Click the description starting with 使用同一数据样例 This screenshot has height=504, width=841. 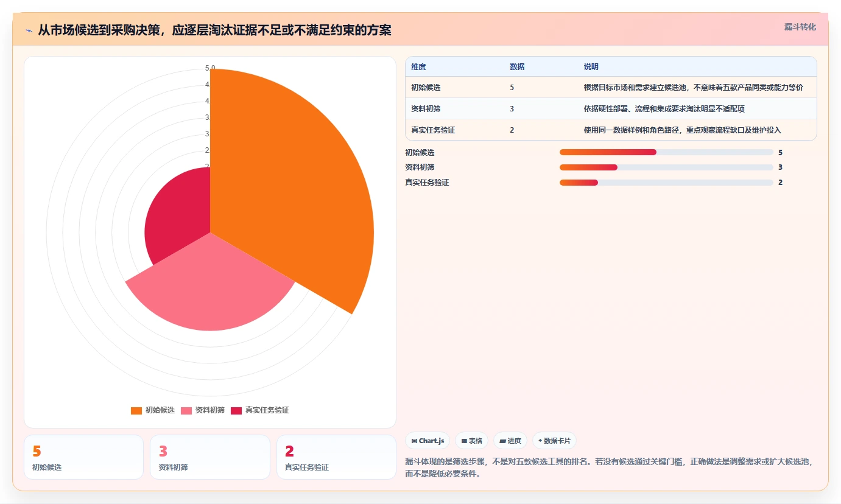coord(683,130)
